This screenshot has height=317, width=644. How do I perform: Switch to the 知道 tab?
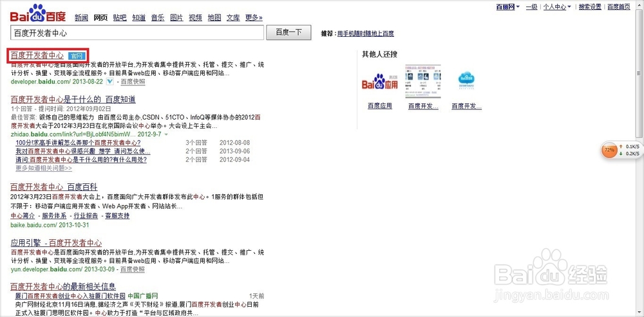[x=139, y=17]
